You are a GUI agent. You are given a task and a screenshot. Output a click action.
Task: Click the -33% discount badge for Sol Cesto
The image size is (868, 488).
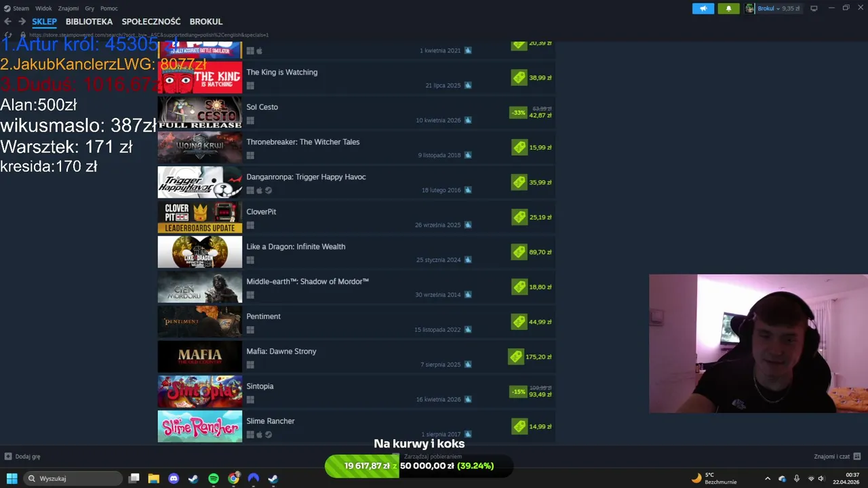[x=519, y=113]
